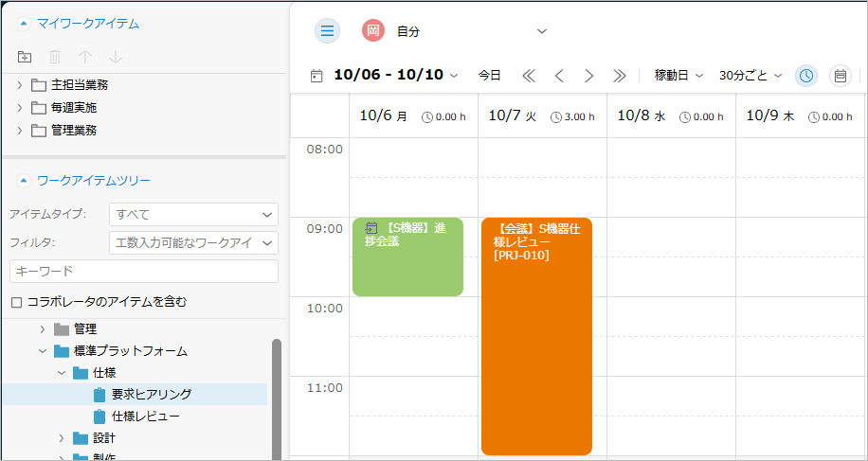Screen dimensions: 868x461
Task: Check コラボレータのアイテムを含む checkbox
Action: pyautogui.click(x=16, y=302)
